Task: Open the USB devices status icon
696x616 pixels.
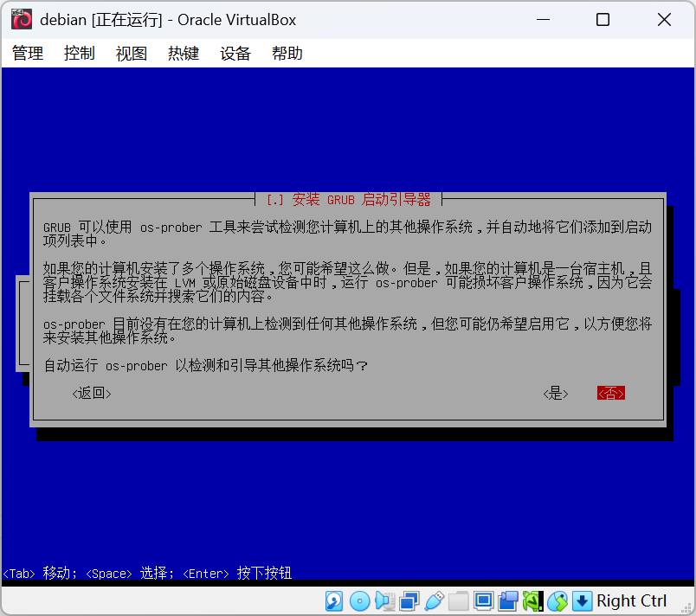Action: point(434,601)
